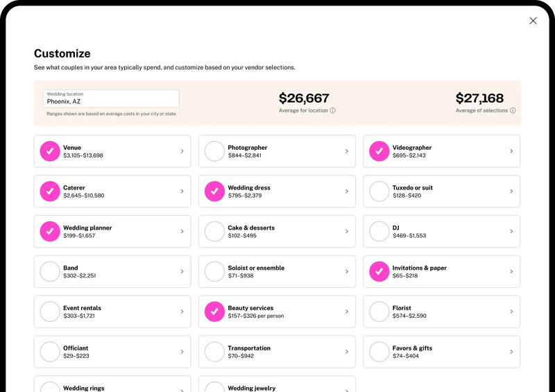Click info icon next to Average for location
555x392 pixels.
332,110
